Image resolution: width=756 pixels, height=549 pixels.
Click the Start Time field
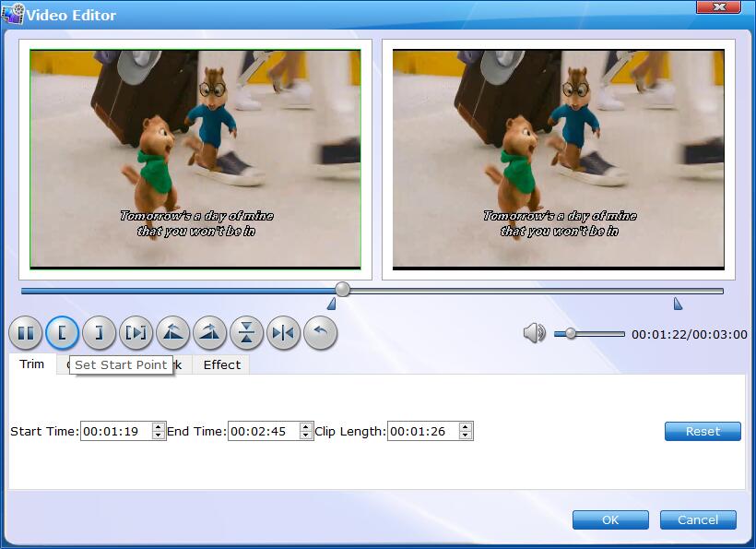click(116, 431)
